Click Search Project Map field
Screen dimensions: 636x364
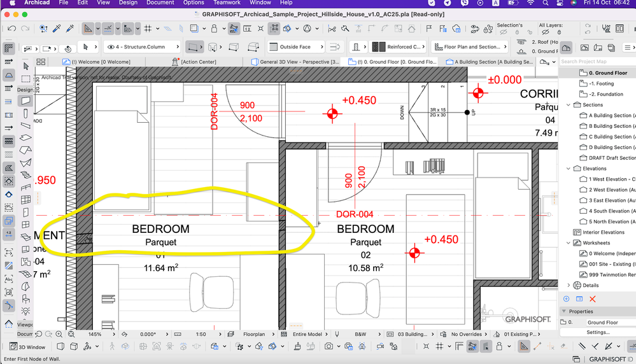597,62
